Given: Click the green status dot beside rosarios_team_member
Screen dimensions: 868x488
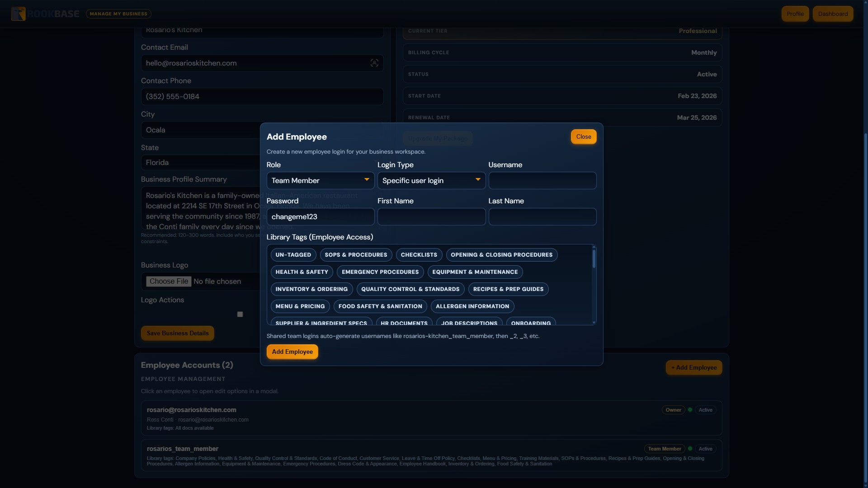Looking at the screenshot, I should [690, 449].
